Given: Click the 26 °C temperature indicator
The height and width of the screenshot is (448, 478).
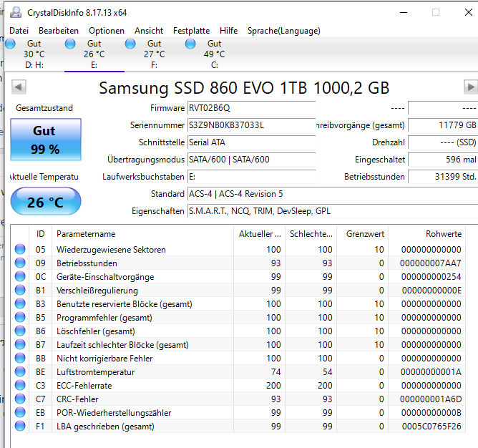Looking at the screenshot, I should click(x=46, y=202).
